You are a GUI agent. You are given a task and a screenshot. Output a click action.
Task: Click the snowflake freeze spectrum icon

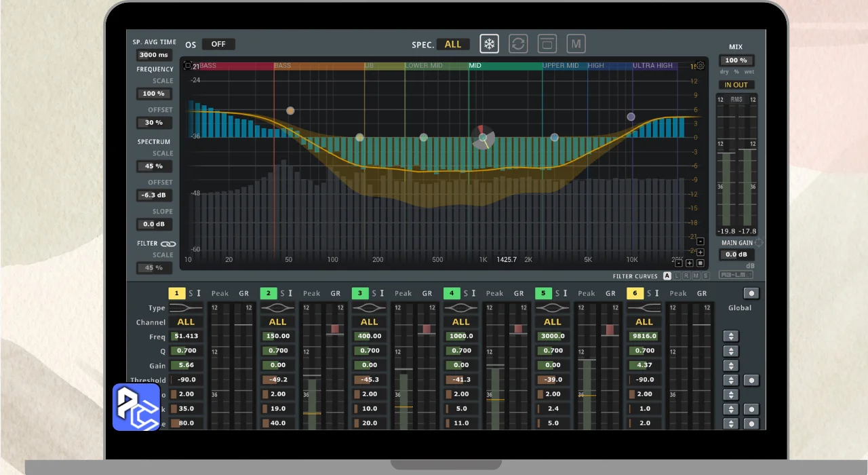coord(489,44)
